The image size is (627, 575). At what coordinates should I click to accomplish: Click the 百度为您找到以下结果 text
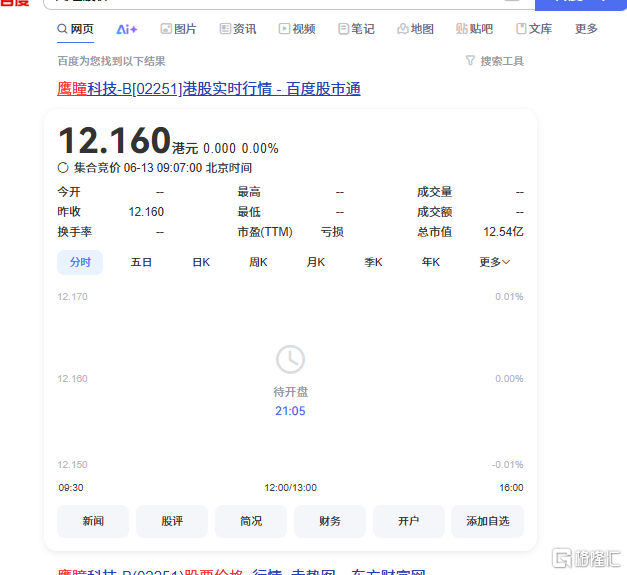pyautogui.click(x=111, y=61)
